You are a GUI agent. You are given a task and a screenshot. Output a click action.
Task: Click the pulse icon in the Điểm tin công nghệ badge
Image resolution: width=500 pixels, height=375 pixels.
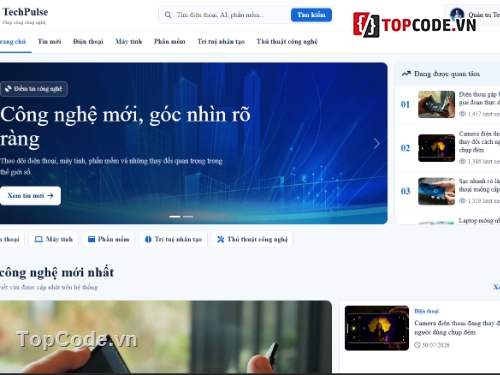tap(8, 89)
